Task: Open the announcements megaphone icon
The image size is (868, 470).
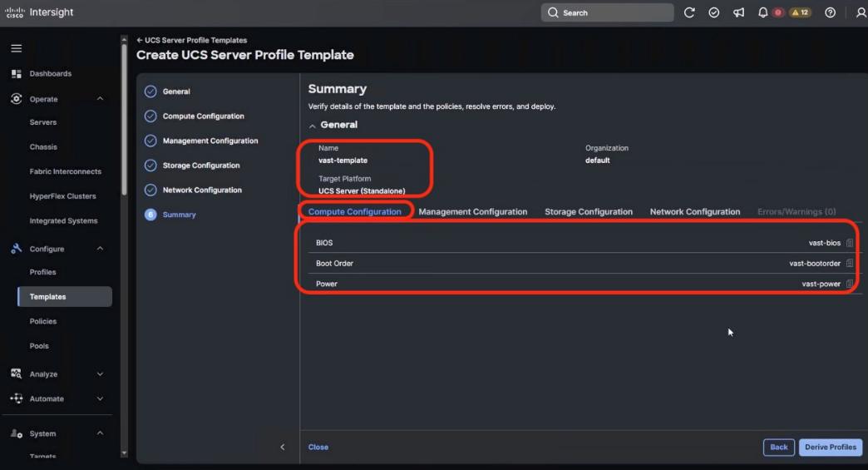Action: [738, 12]
